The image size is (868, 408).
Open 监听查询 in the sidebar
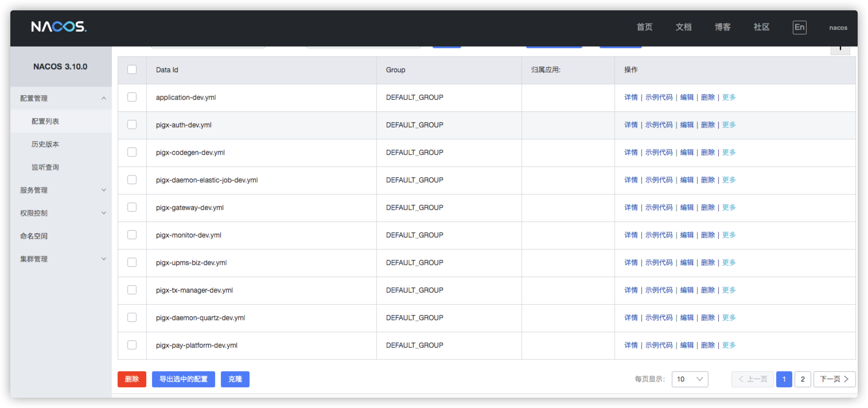(45, 167)
